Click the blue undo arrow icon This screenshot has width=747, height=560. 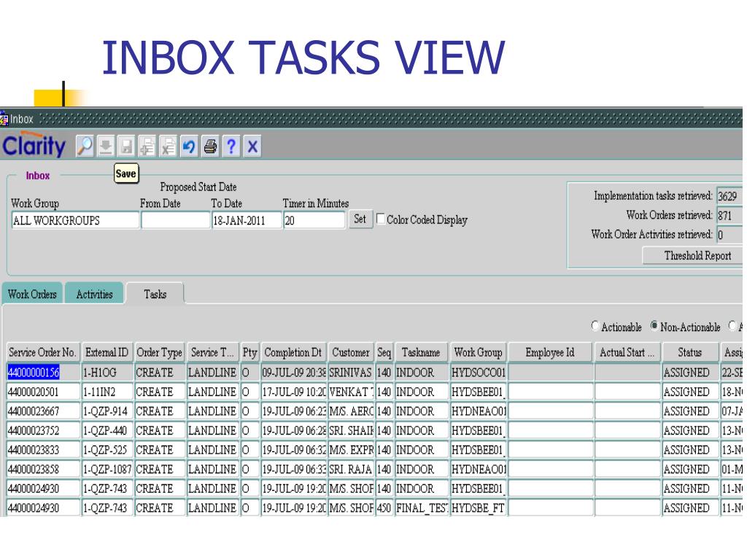187,146
